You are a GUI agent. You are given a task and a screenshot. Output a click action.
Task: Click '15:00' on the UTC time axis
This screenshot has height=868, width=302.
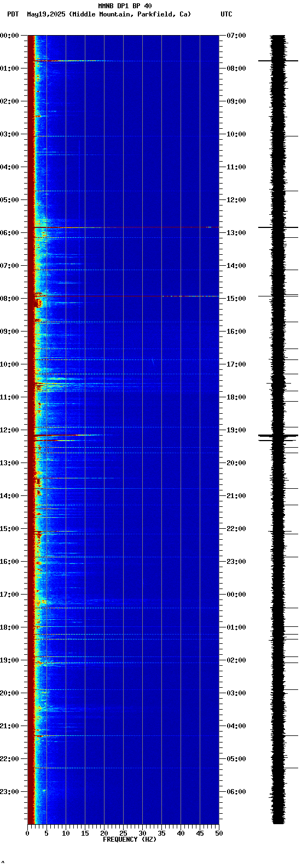(236, 299)
